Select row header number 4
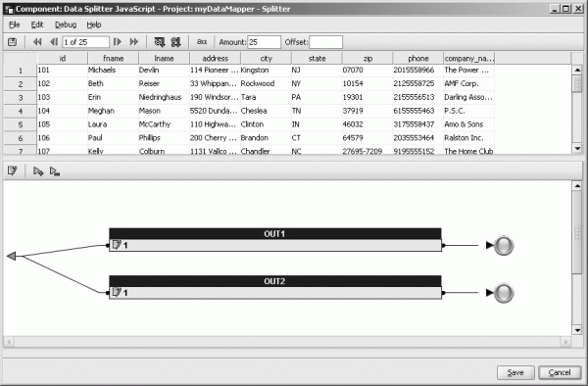This screenshot has width=588, height=386. pos(21,111)
